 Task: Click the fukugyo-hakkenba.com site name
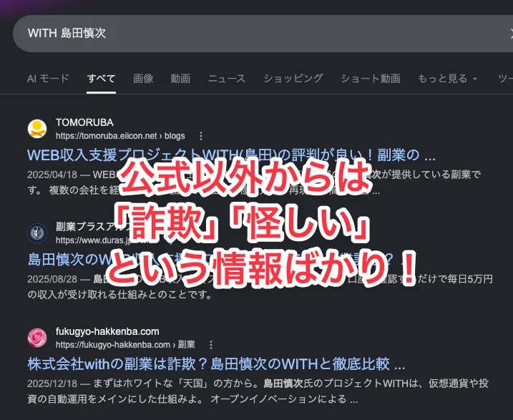[107, 331]
